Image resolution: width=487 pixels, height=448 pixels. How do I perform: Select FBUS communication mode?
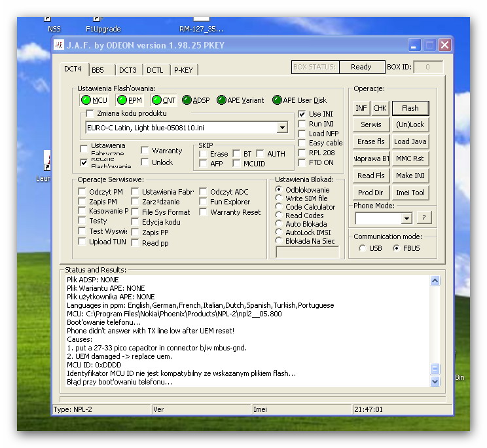(x=396, y=248)
